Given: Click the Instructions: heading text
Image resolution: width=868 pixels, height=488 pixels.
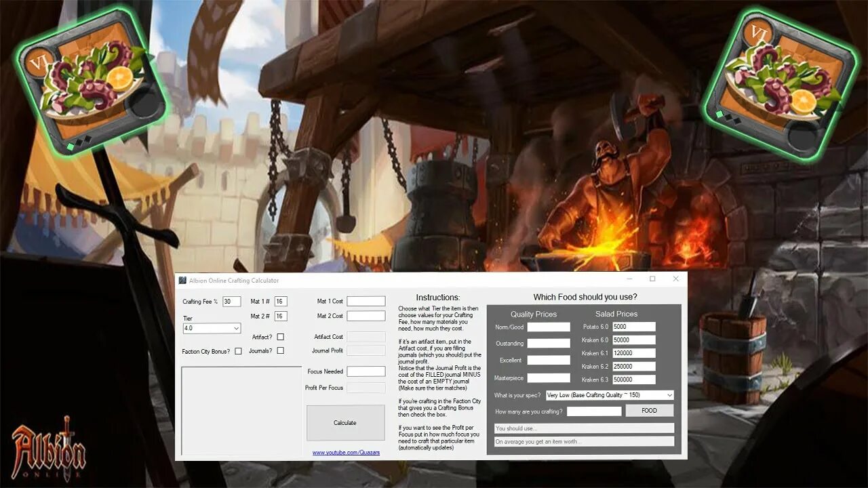Looking at the screenshot, I should pyautogui.click(x=438, y=298).
